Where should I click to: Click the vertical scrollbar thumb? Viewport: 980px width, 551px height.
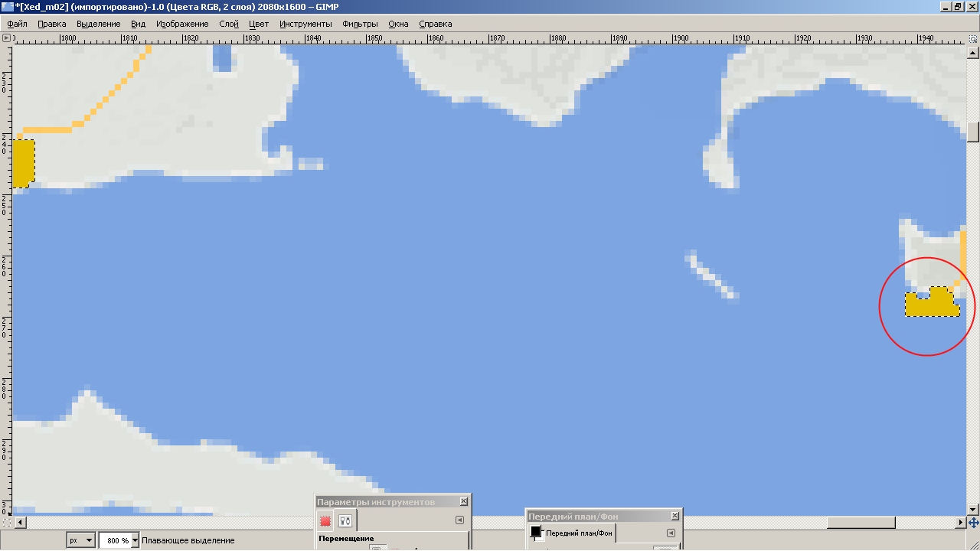click(973, 132)
